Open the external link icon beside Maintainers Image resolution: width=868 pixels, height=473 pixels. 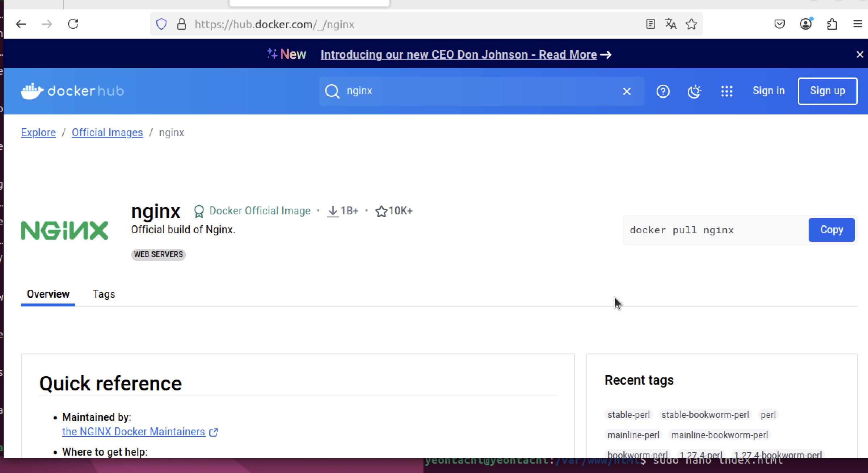tap(214, 432)
